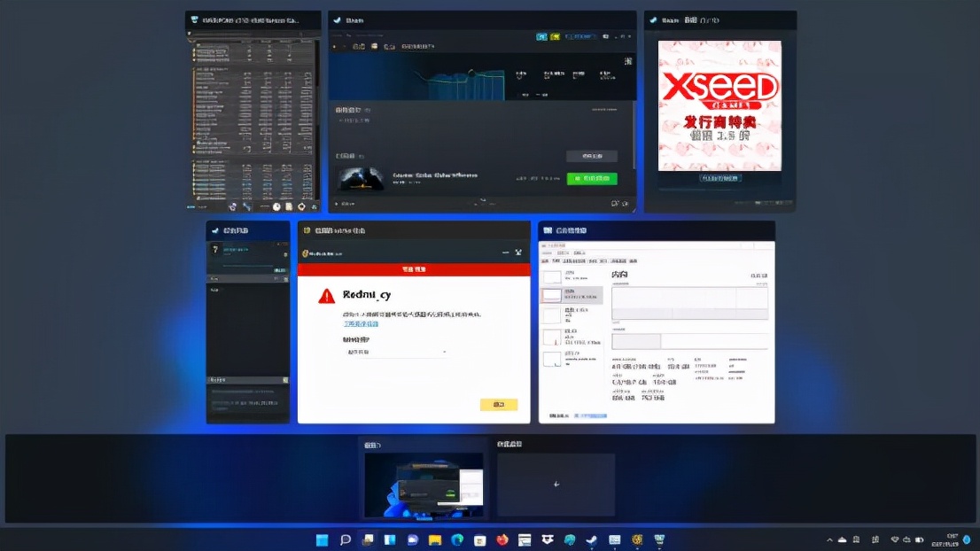Bring up the Task Manager window thumbnail
980x551 pixels.
(x=657, y=322)
